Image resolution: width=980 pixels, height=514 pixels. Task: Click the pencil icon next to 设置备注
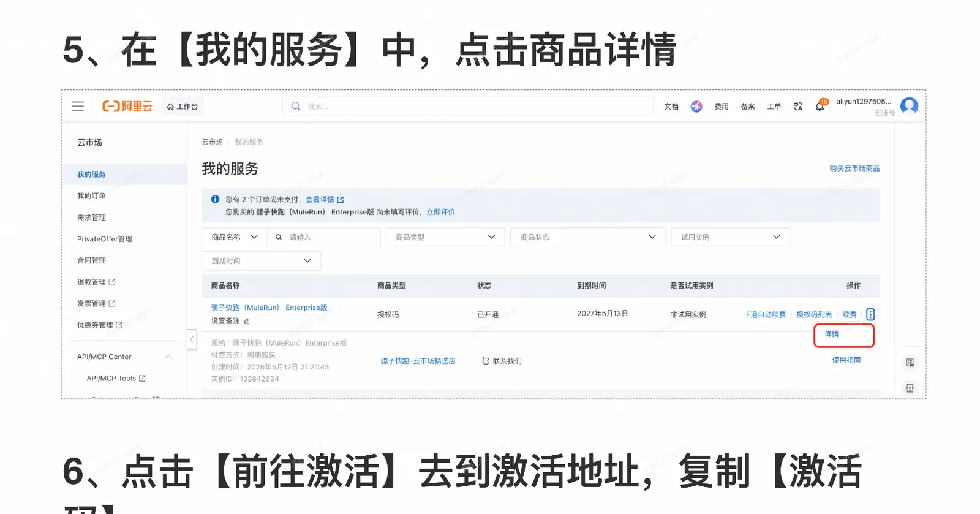[x=246, y=321]
